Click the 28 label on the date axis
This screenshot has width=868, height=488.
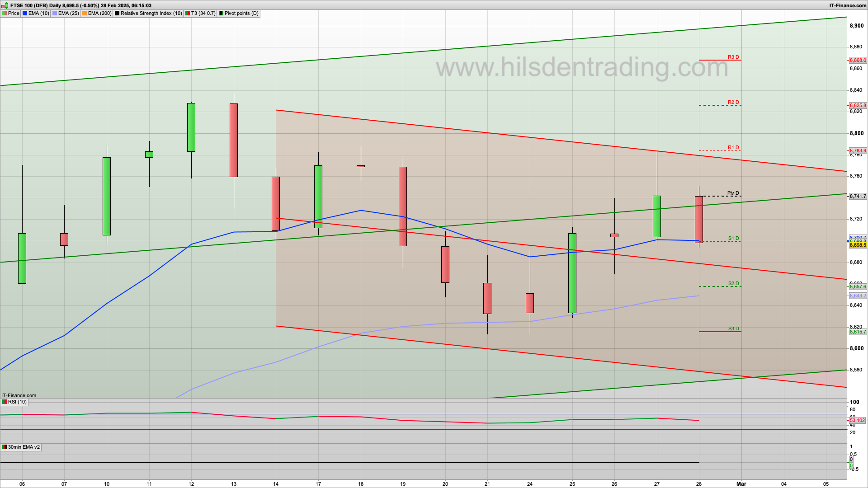699,484
